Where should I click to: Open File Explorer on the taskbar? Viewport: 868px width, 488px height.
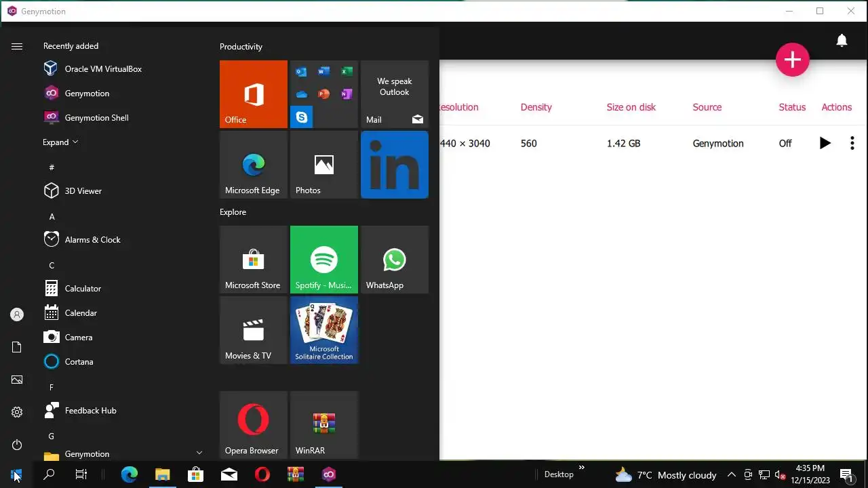[163, 474]
